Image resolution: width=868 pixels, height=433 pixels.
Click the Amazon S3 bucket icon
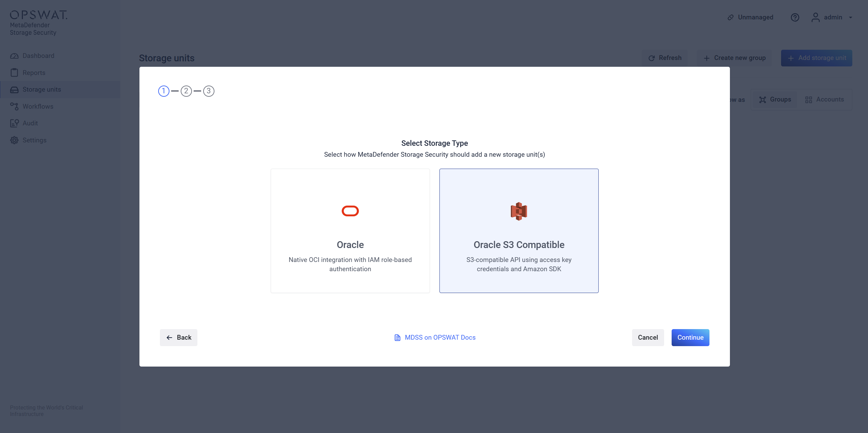519,211
